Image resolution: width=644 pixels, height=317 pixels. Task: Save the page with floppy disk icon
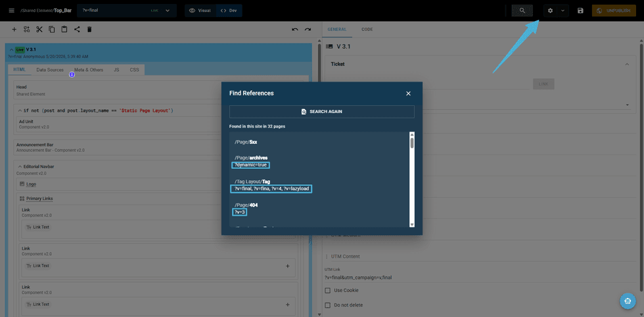(580, 11)
